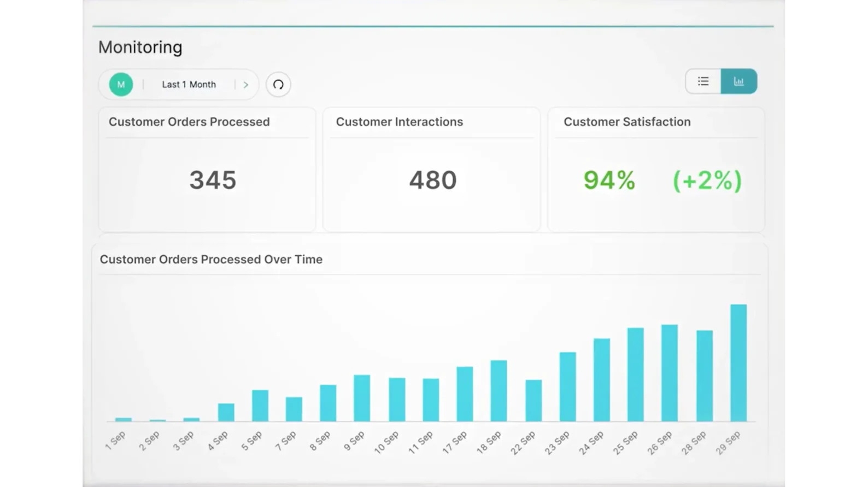Click the 94% satisfaction value
The width and height of the screenshot is (868, 487).
pos(609,180)
